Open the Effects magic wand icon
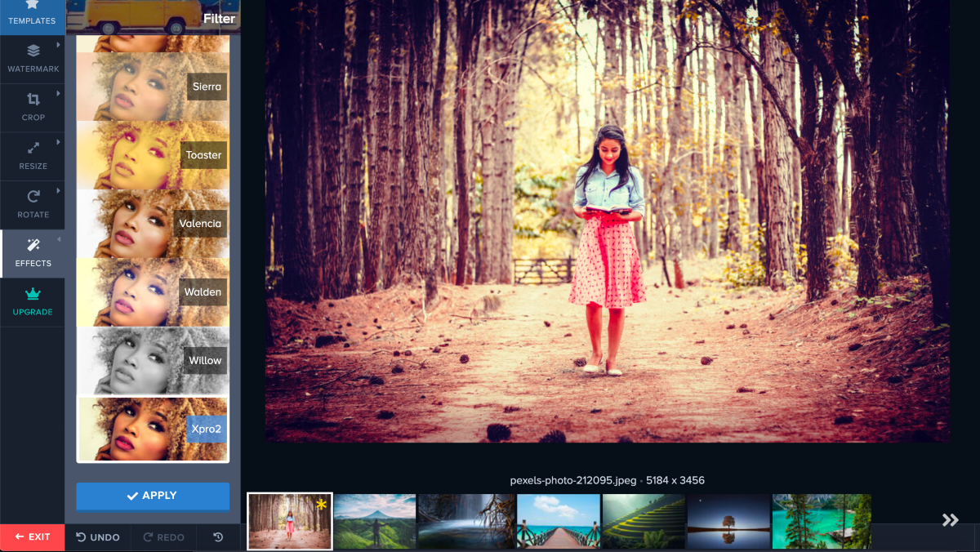Viewport: 980px width, 552px height. click(33, 245)
